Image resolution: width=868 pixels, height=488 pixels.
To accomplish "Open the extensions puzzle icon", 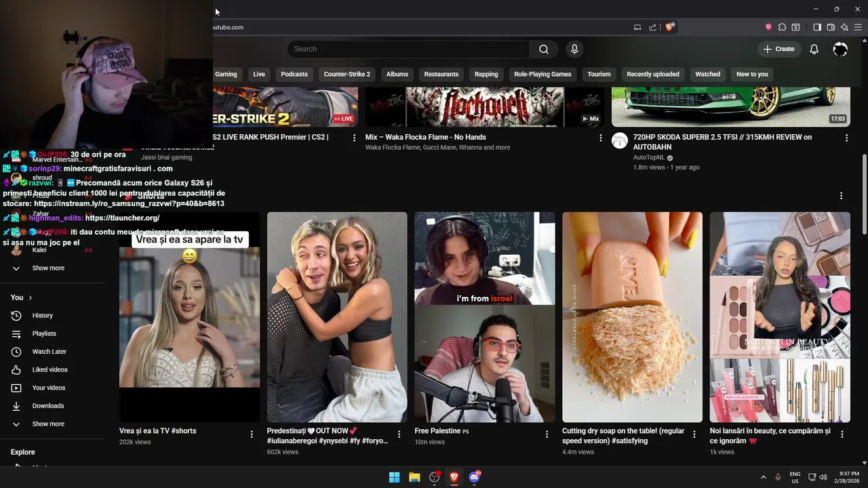I will click(782, 27).
